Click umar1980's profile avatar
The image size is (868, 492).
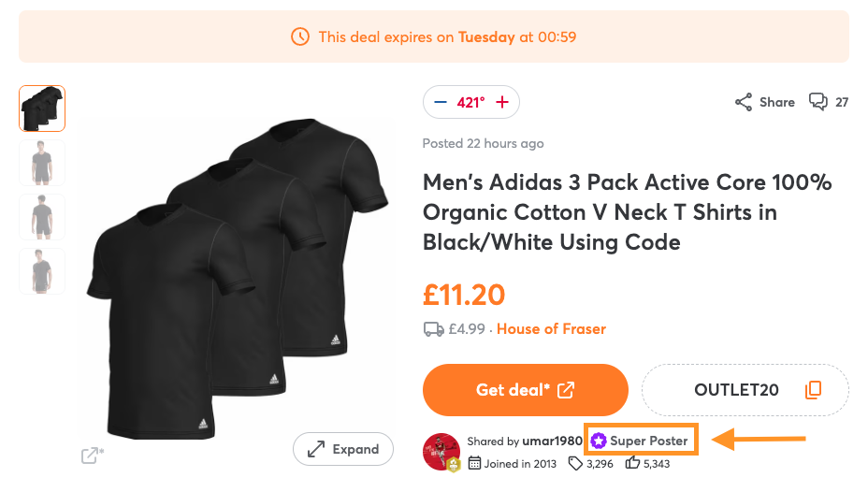tap(441, 451)
